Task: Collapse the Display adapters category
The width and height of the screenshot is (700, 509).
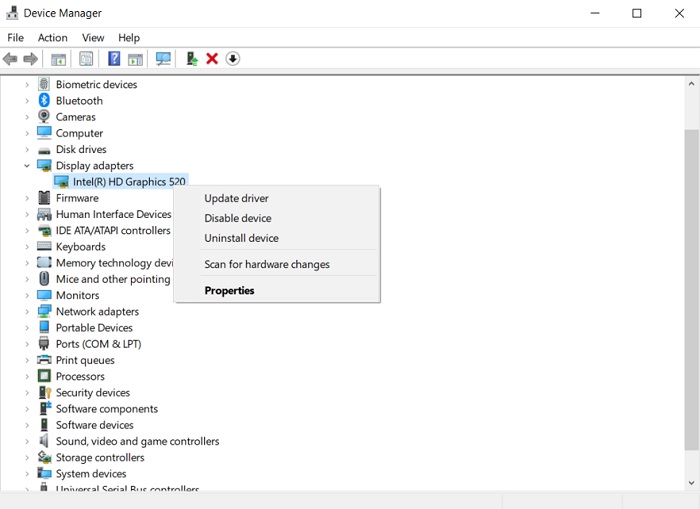Action: [x=27, y=166]
